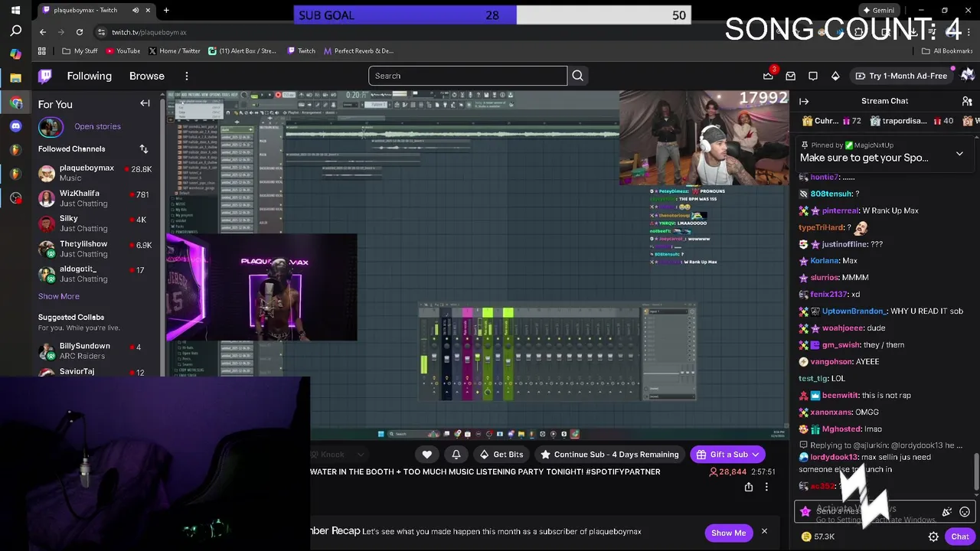This screenshot has height=551, width=980.
Task: Click the follow heart icon under stream
Action: pyautogui.click(x=427, y=455)
